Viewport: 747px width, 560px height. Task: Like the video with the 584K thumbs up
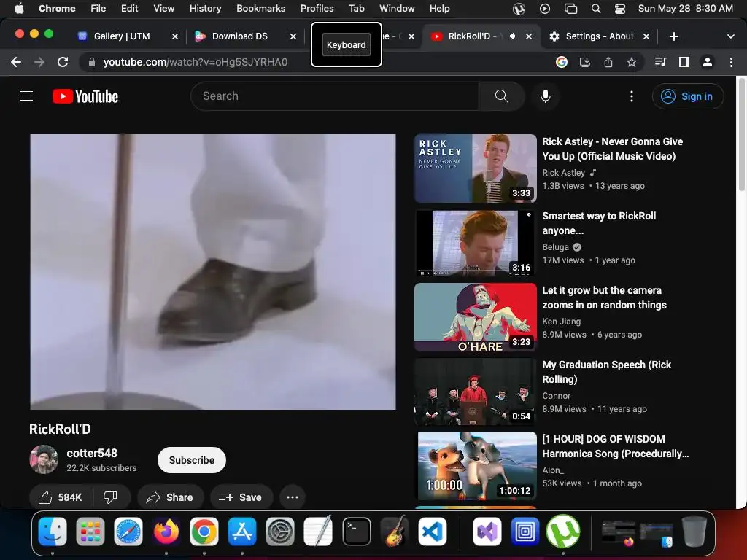click(61, 497)
